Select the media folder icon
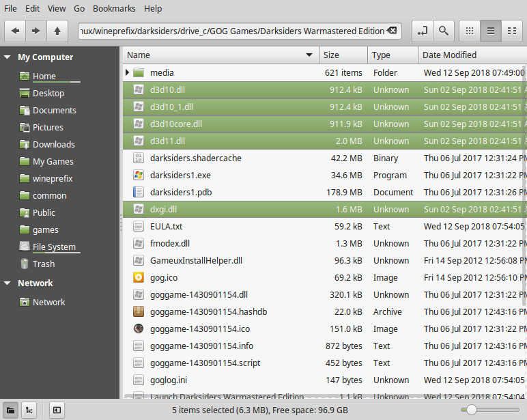Image resolution: width=527 pixels, height=420 pixels. point(139,72)
